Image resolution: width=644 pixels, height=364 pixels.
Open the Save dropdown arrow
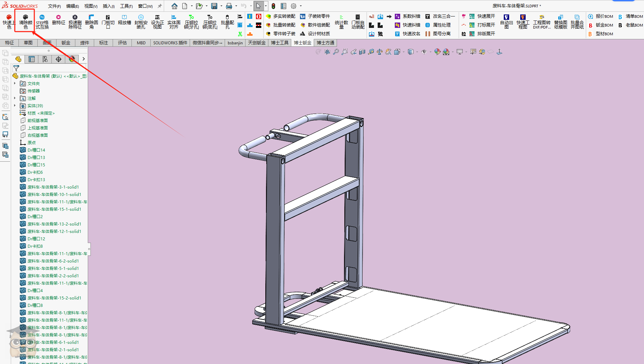tap(221, 6)
